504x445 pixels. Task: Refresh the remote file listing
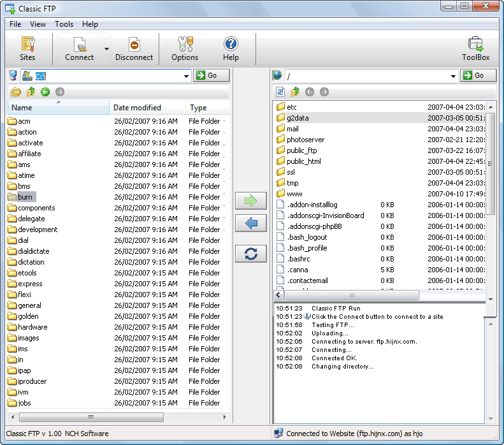coord(280,92)
